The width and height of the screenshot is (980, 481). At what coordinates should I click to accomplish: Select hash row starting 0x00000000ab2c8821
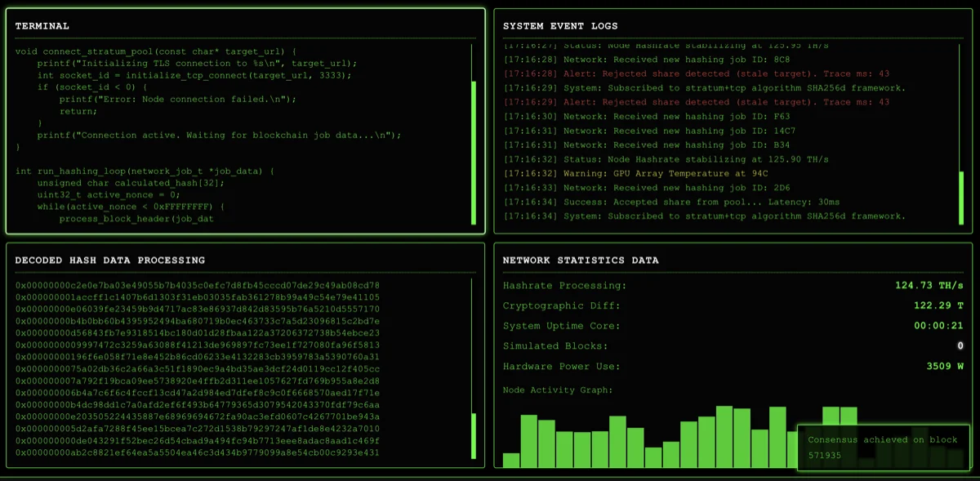[198, 452]
